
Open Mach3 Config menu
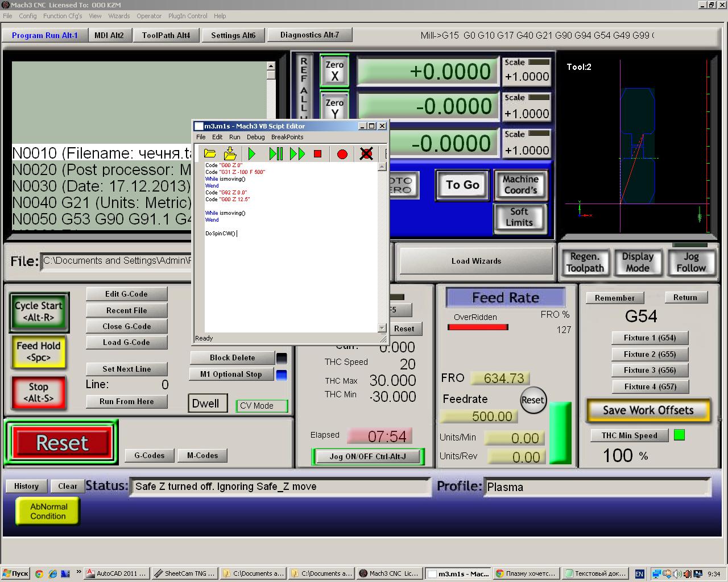[28, 16]
